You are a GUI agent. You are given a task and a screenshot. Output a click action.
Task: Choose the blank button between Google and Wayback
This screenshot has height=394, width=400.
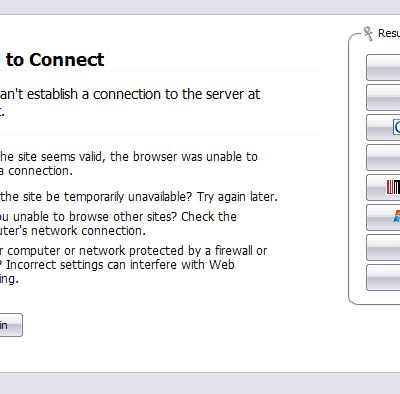click(383, 157)
